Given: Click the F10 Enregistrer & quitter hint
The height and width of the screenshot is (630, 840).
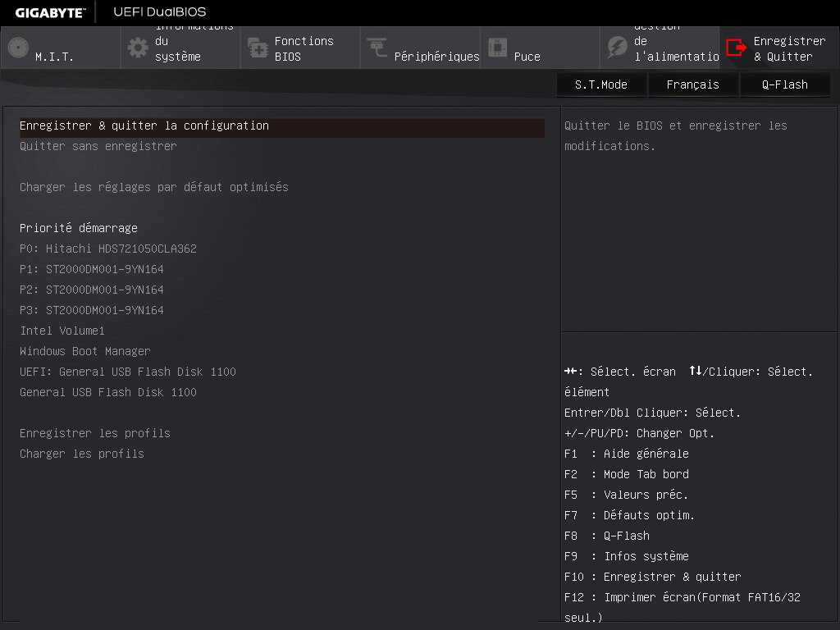Looking at the screenshot, I should coord(652,577).
